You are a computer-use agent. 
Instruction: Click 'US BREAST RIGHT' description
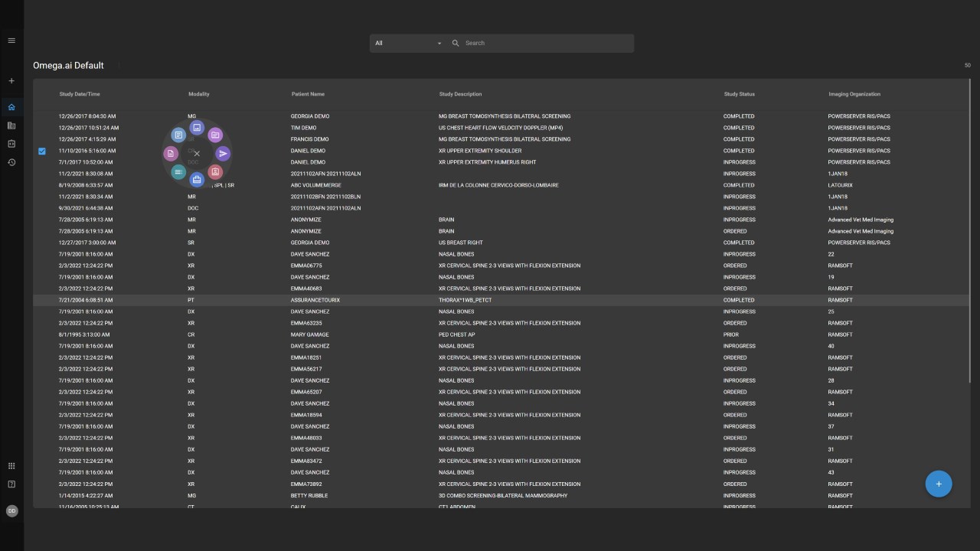[x=460, y=243]
